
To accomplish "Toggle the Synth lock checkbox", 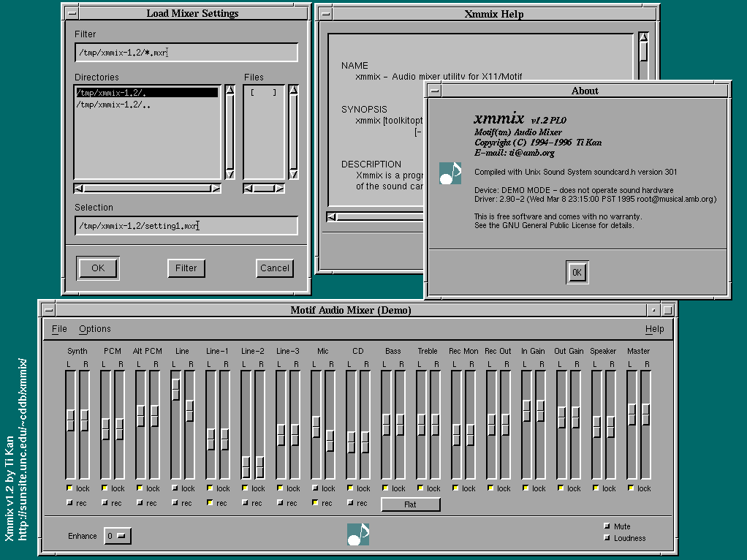I will point(69,488).
